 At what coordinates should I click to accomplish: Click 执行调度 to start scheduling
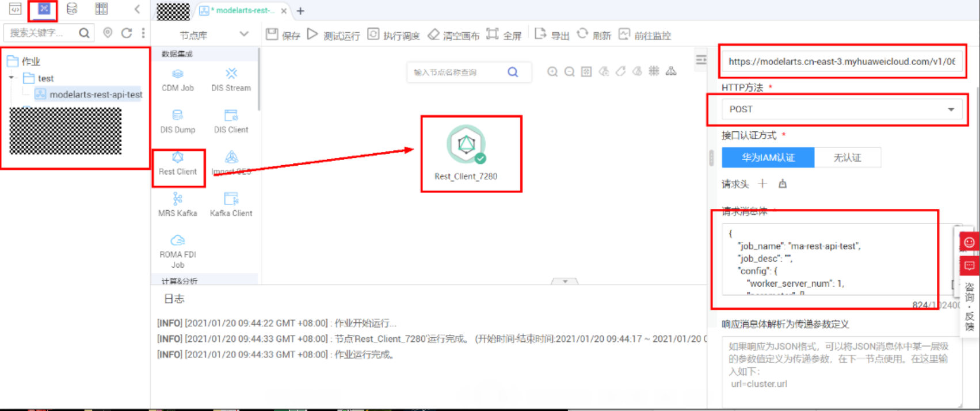coord(394,35)
